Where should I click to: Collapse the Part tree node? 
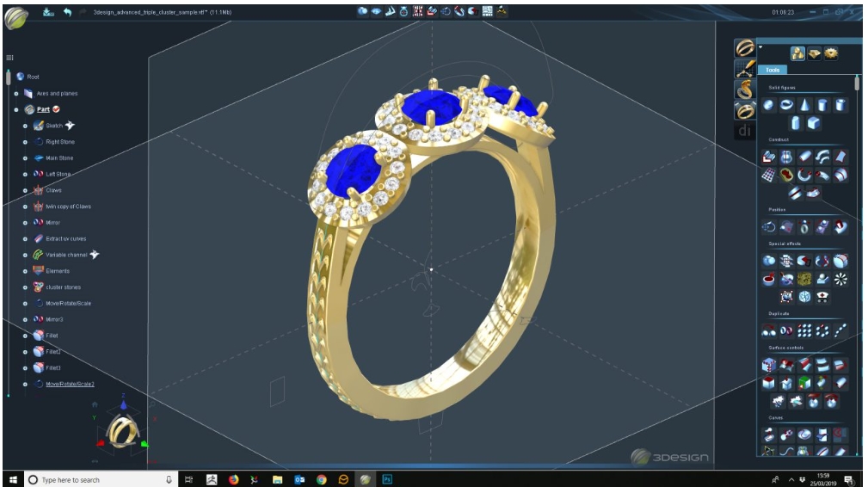coord(16,109)
